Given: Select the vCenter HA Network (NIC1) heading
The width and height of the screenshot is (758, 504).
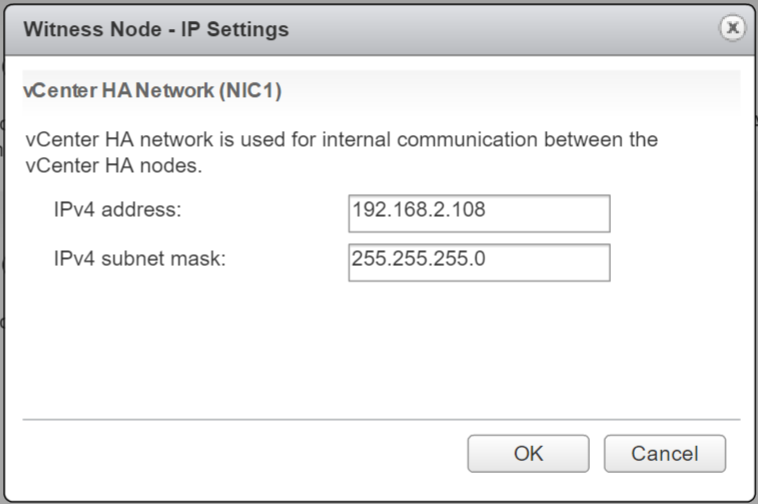Looking at the screenshot, I should (x=152, y=90).
